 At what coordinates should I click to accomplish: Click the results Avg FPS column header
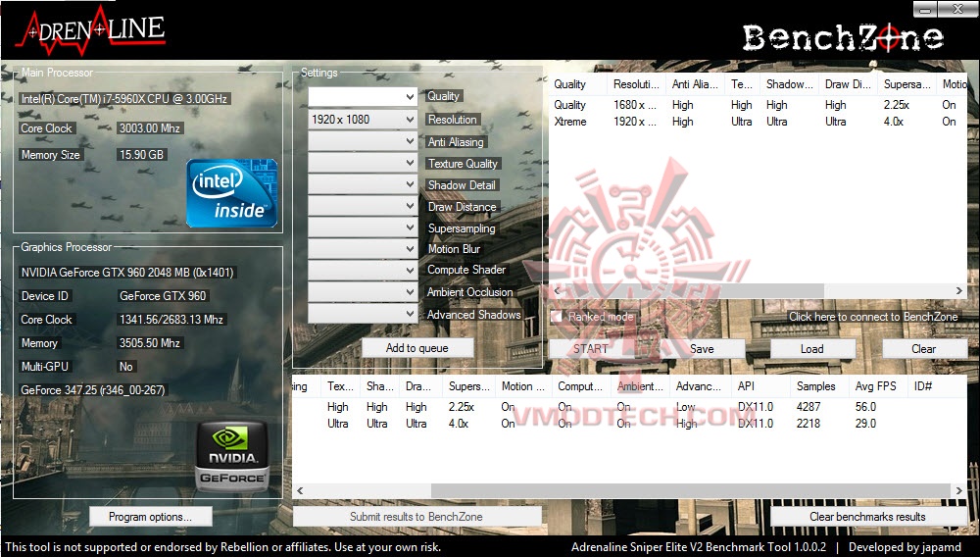(877, 386)
